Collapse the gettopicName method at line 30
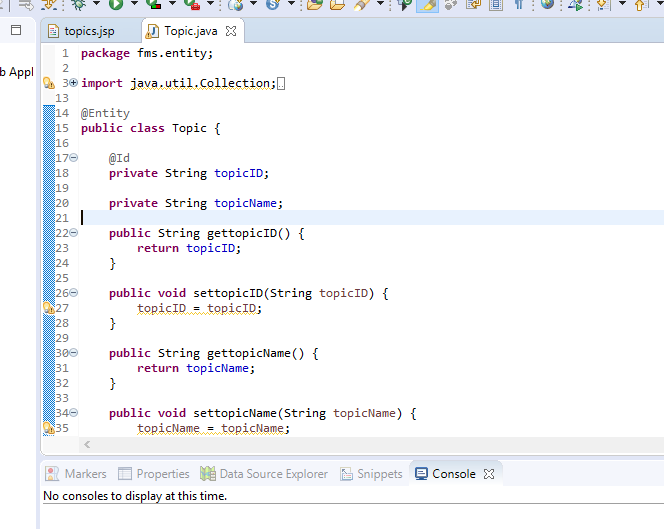Image resolution: width=664 pixels, height=529 pixels. [x=74, y=353]
